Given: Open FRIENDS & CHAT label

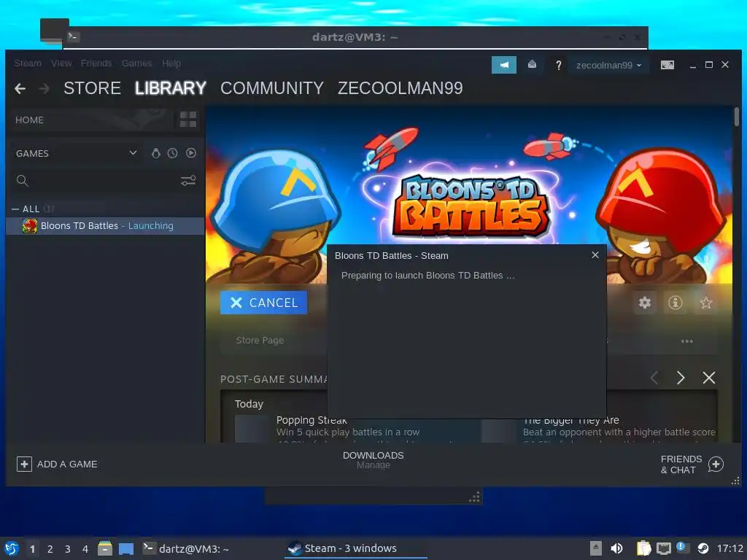Looking at the screenshot, I should [x=681, y=464].
